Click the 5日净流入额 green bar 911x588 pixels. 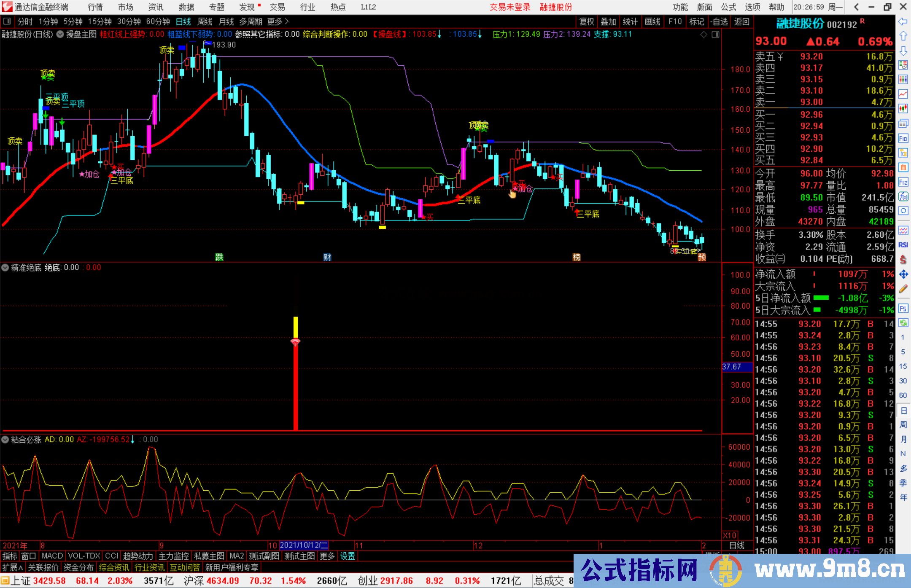(x=821, y=298)
